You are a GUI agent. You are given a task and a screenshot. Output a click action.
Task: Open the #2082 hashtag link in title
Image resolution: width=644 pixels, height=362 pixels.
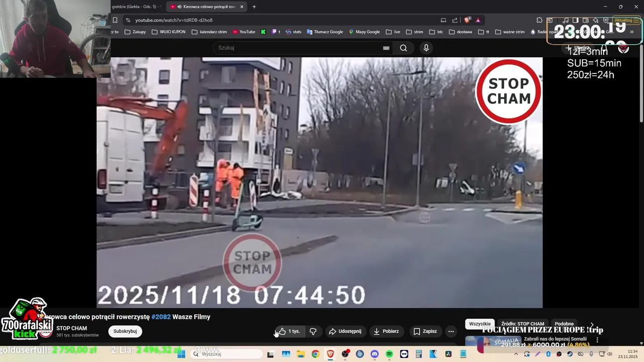pos(161,317)
